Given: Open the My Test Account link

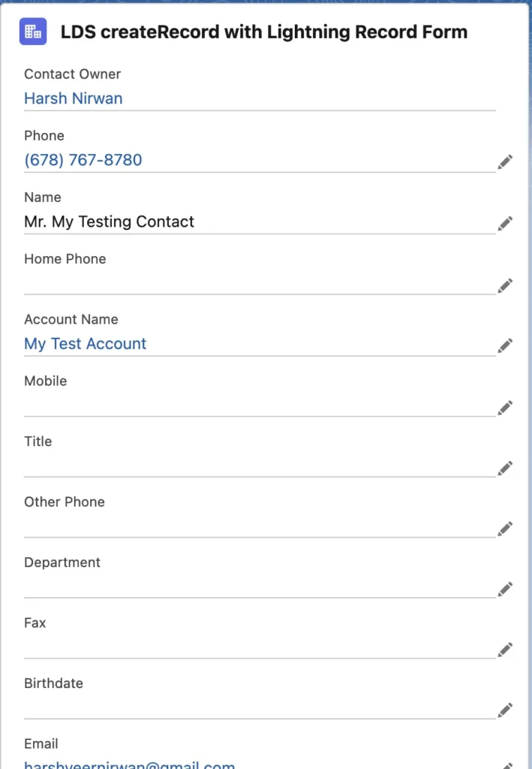Looking at the screenshot, I should [86, 344].
